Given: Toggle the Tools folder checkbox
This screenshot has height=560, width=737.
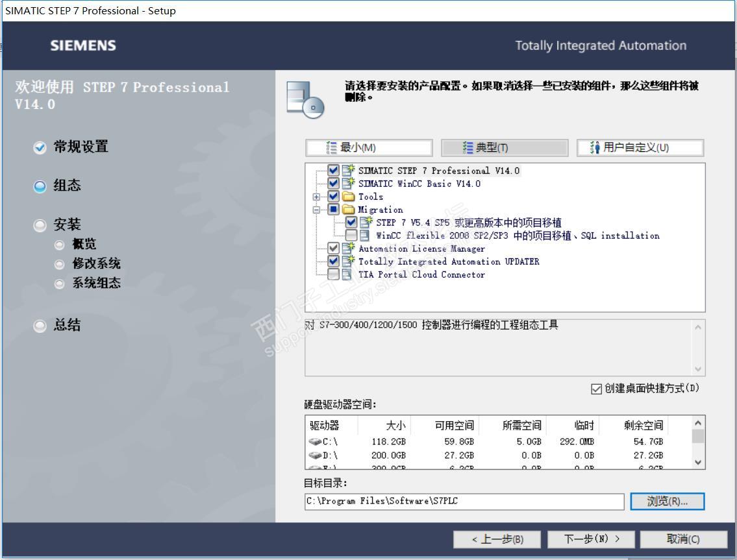Looking at the screenshot, I should pos(333,196).
